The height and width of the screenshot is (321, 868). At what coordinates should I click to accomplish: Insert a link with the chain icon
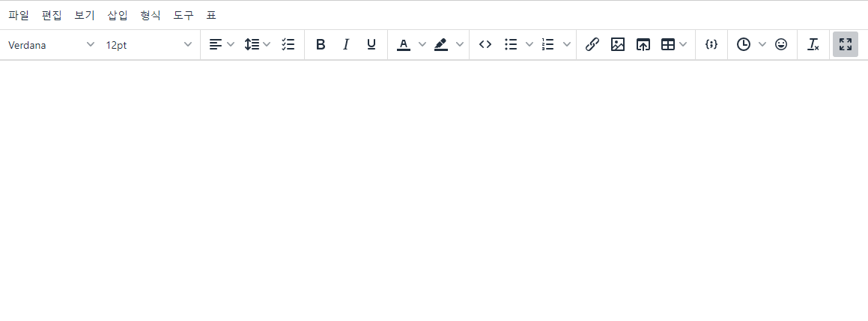(x=592, y=45)
